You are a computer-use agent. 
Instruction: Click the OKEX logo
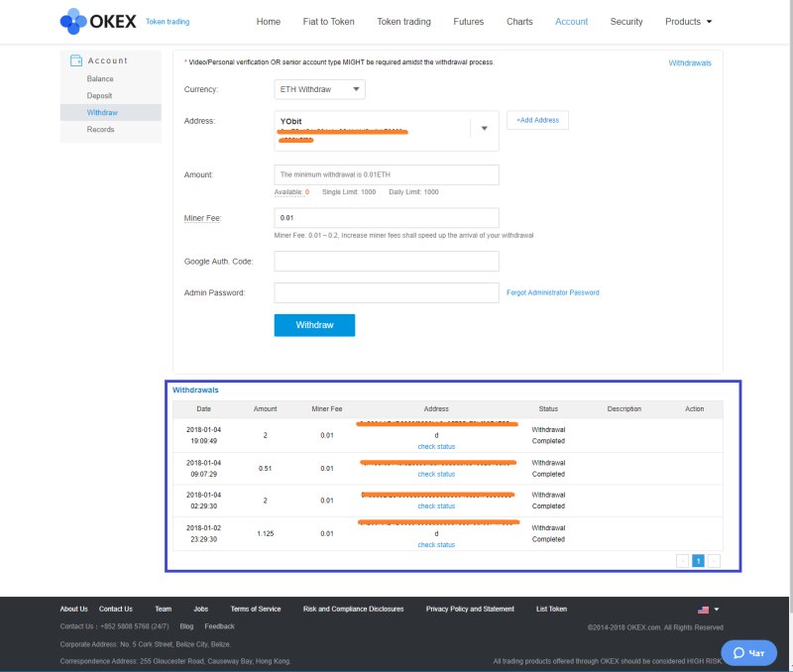point(97,21)
